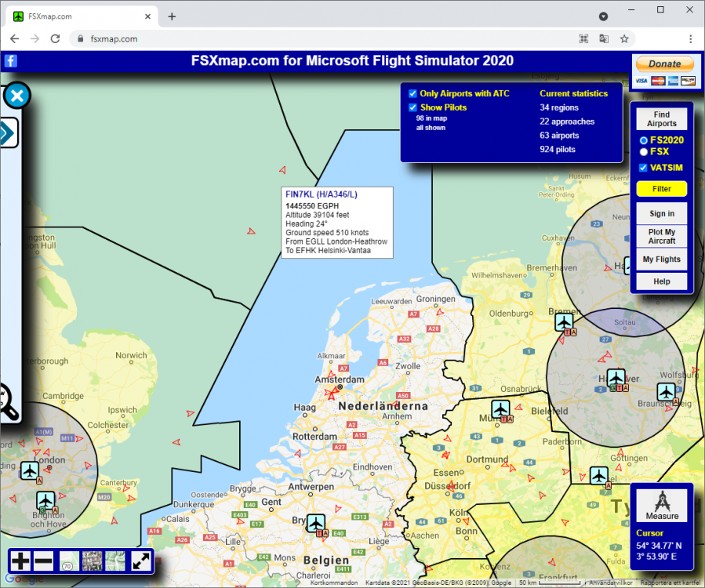Disable the Show Pilots checkbox

click(412, 107)
